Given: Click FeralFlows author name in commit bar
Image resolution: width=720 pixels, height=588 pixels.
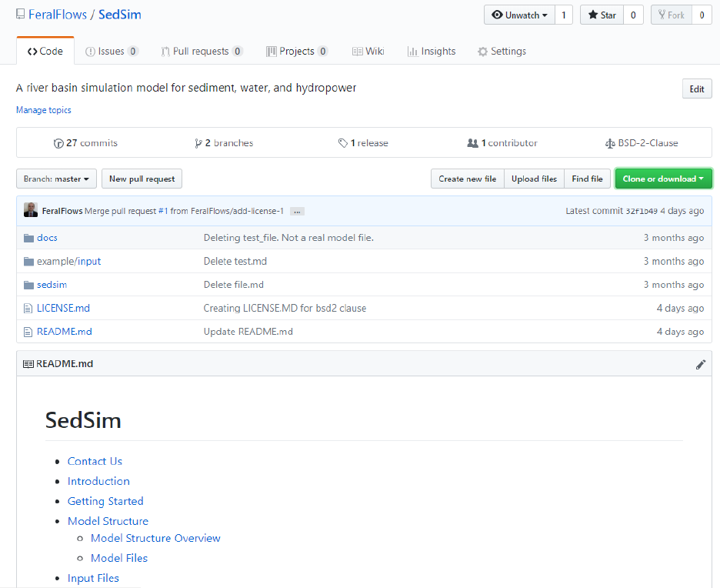Looking at the screenshot, I should (62, 211).
